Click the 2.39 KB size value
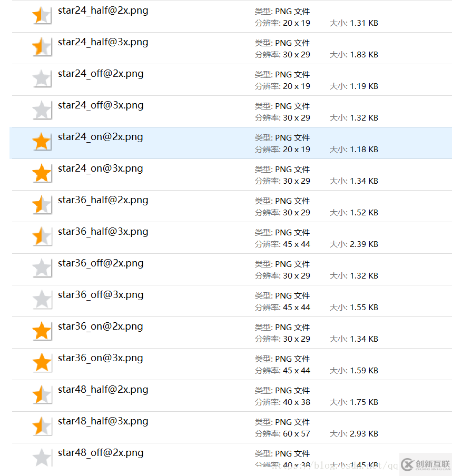Image resolution: width=452 pixels, height=476 pixels. 364,244
